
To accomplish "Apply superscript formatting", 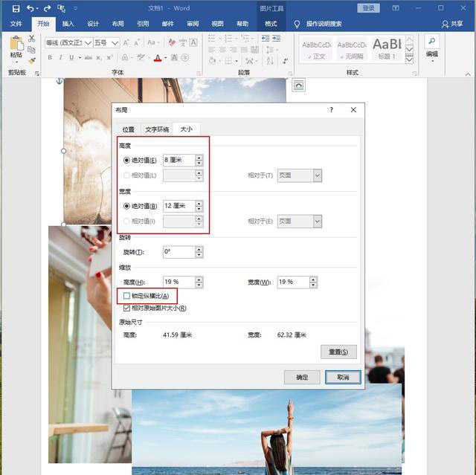I will [x=109, y=57].
